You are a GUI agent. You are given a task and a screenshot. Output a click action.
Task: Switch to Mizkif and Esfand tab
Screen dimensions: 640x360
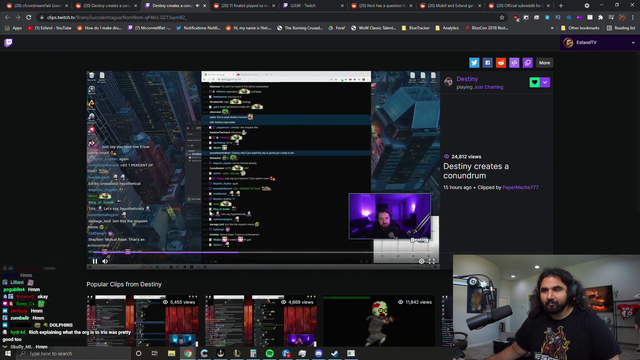[x=451, y=6]
